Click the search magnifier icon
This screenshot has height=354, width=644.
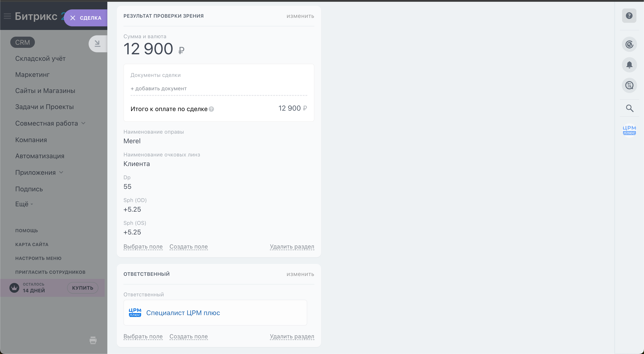pyautogui.click(x=629, y=108)
